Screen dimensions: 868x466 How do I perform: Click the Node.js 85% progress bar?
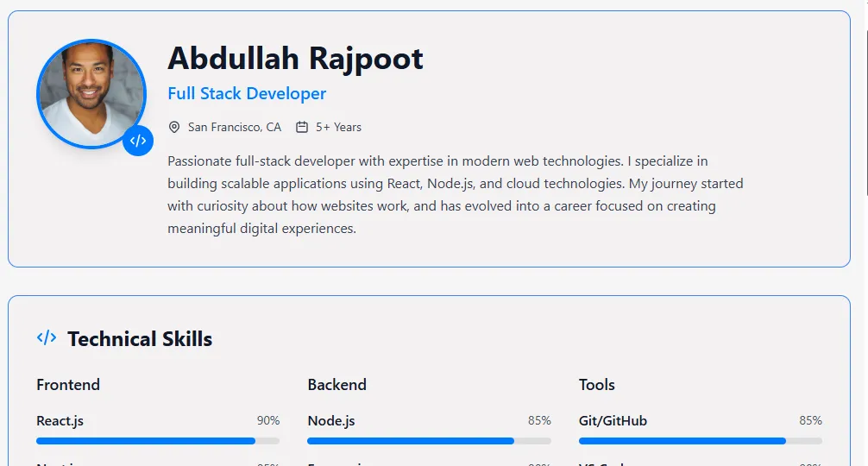click(429, 441)
